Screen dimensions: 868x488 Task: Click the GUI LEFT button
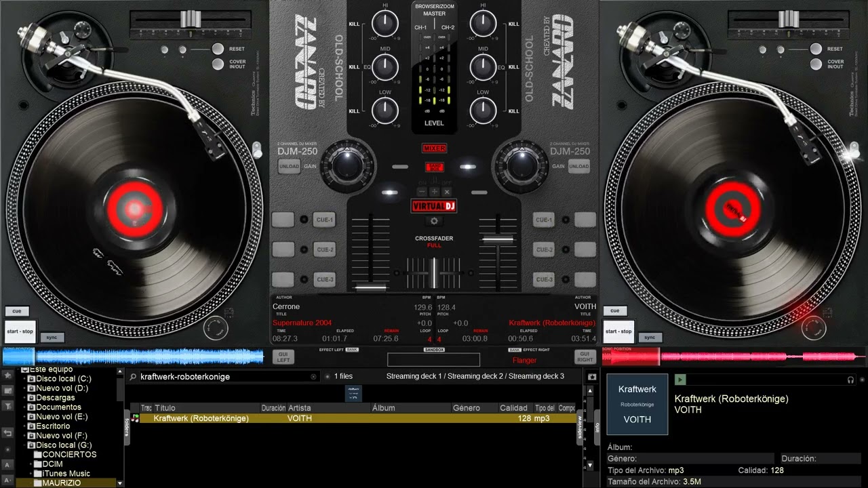(x=283, y=357)
